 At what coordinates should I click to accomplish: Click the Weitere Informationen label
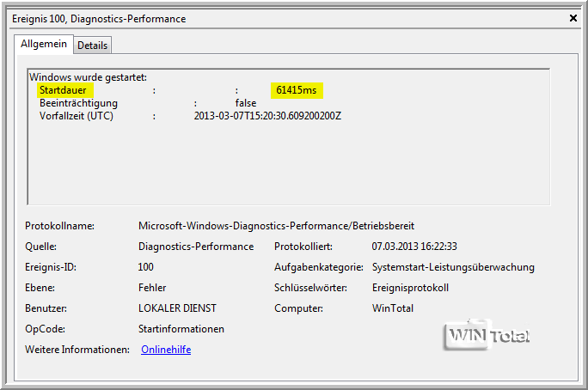click(77, 350)
